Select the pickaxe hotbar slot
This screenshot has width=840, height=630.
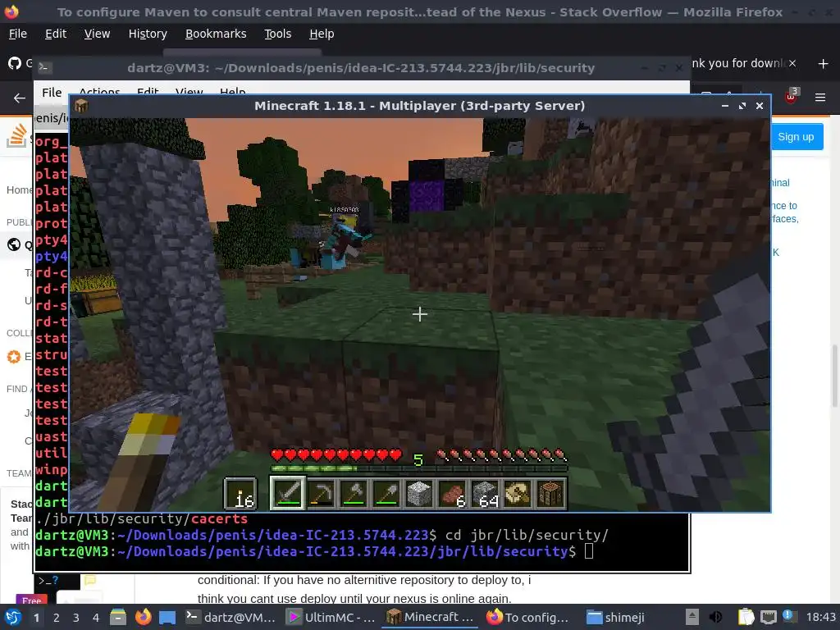321,493
